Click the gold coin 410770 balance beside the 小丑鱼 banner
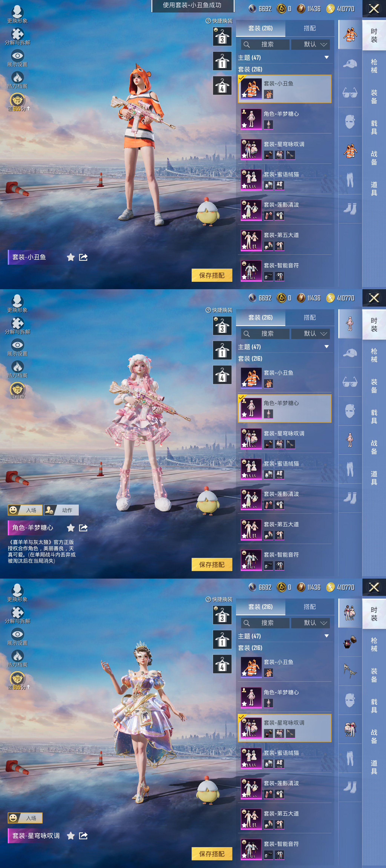This screenshot has height=868, width=386. [x=340, y=9]
